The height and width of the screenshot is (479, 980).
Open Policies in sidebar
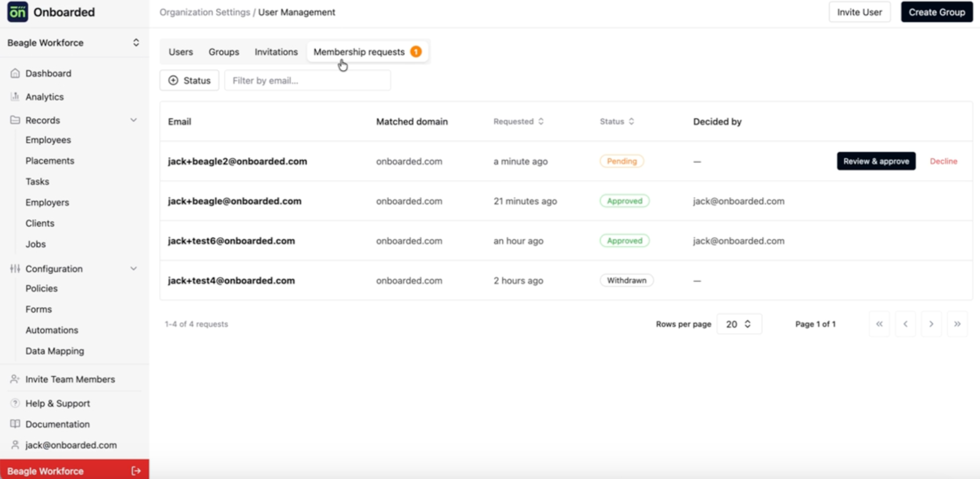[x=41, y=288]
